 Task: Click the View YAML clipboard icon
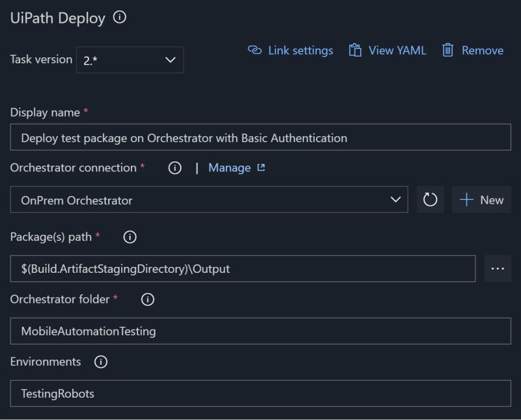pos(354,50)
